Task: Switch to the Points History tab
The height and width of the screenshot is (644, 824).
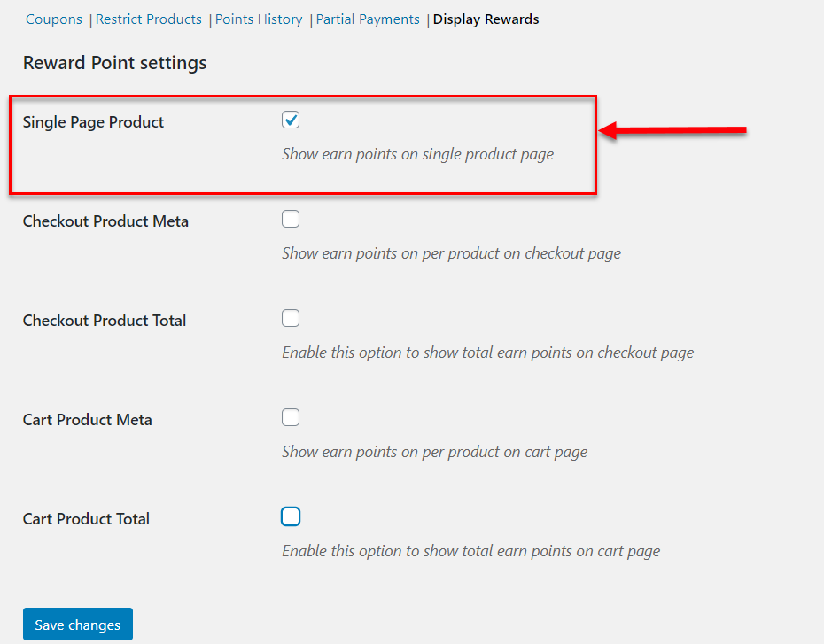Action: 259,19
